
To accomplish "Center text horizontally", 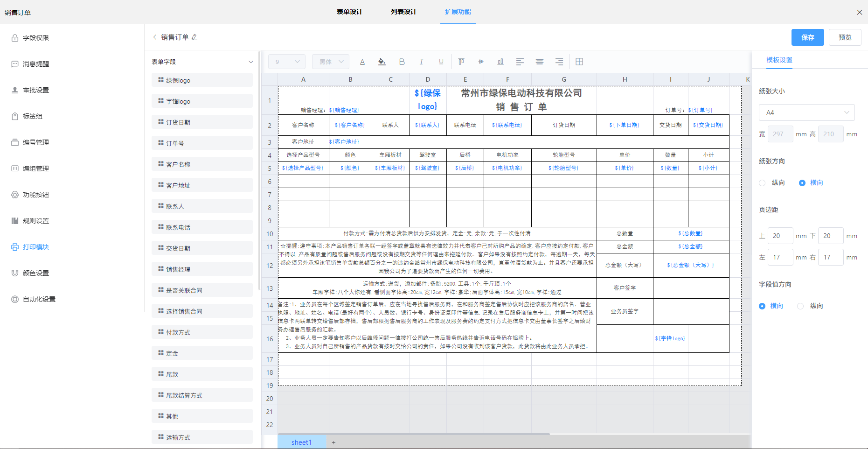I will point(540,62).
